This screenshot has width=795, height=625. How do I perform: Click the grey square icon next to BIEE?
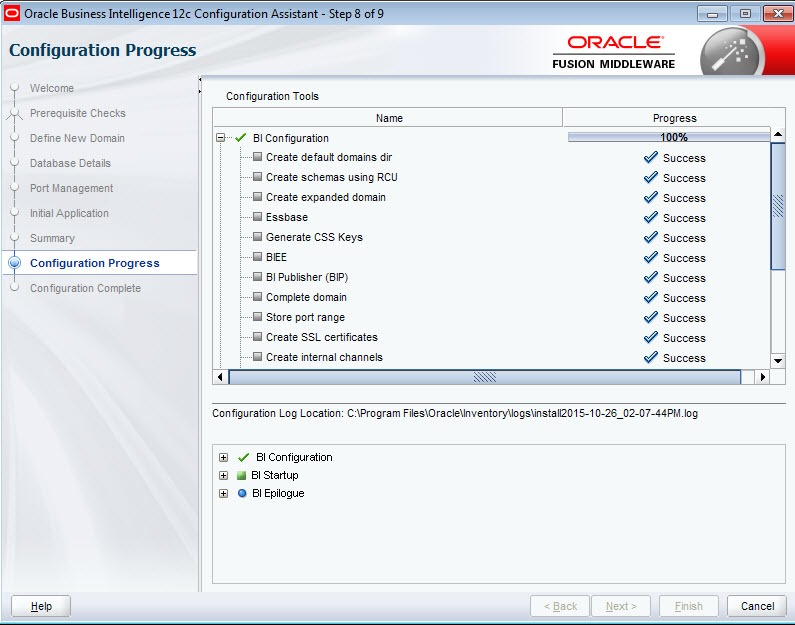pyautogui.click(x=258, y=256)
